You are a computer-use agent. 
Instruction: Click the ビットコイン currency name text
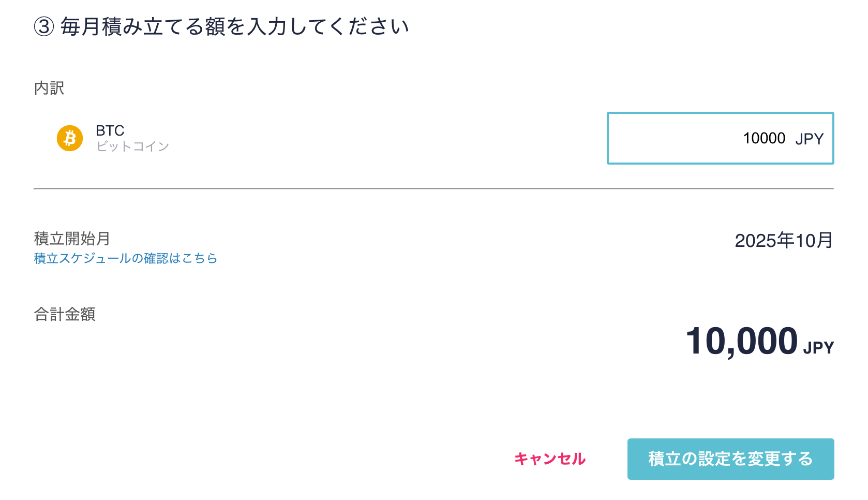[x=133, y=146]
